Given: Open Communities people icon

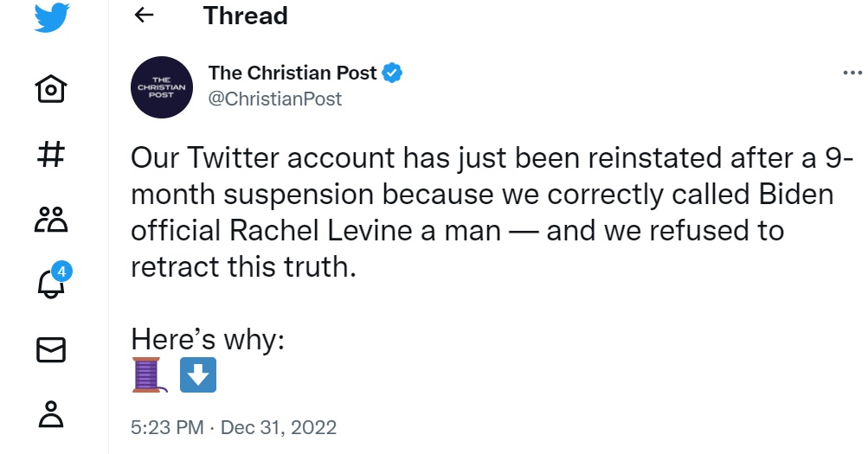Looking at the screenshot, I should (x=51, y=220).
